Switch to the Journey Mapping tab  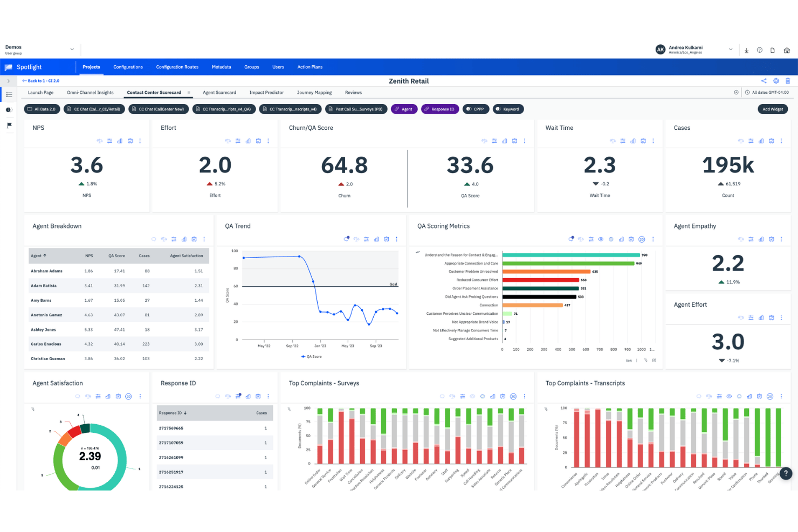tap(314, 93)
